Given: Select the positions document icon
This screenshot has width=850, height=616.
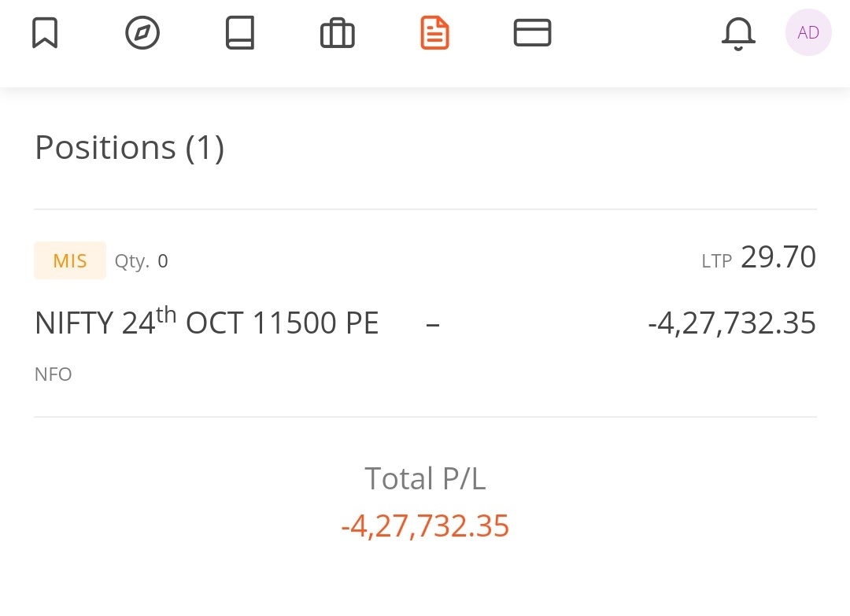Looking at the screenshot, I should [x=434, y=32].
